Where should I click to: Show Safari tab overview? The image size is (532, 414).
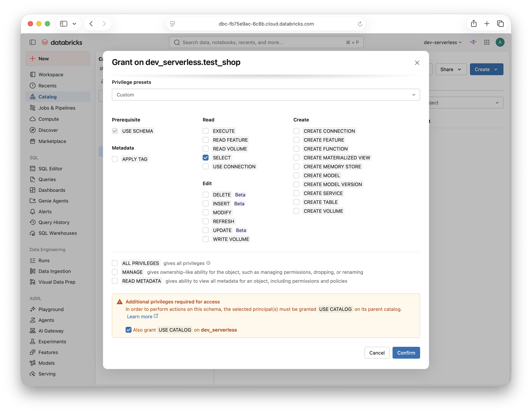point(500,24)
